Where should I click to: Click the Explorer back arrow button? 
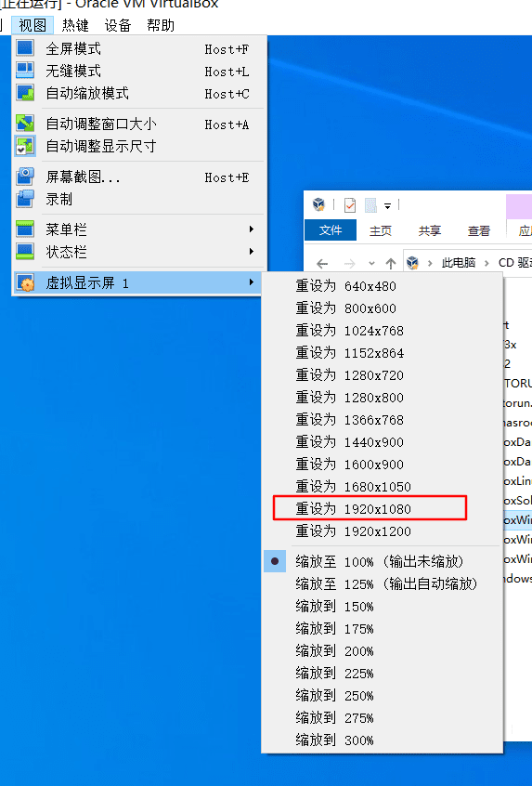tap(322, 263)
